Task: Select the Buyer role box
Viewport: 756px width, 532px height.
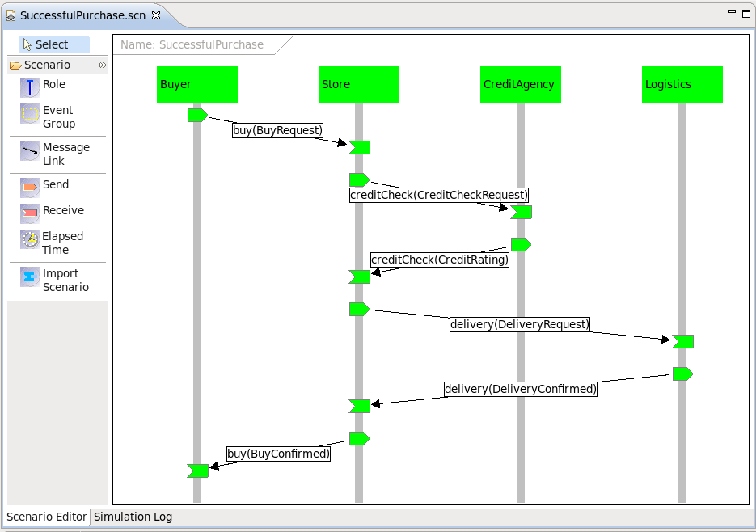Action: [x=197, y=84]
